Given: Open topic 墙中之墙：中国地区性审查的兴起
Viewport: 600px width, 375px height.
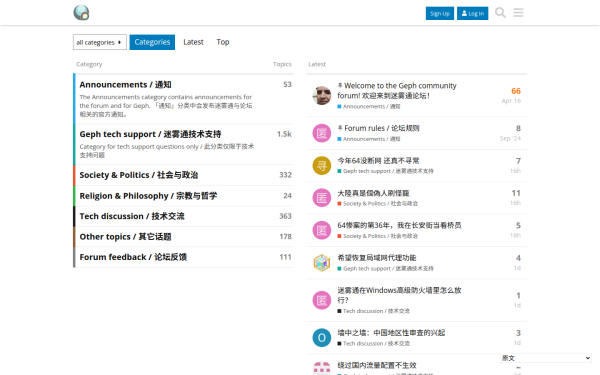Looking at the screenshot, I should (x=391, y=333).
